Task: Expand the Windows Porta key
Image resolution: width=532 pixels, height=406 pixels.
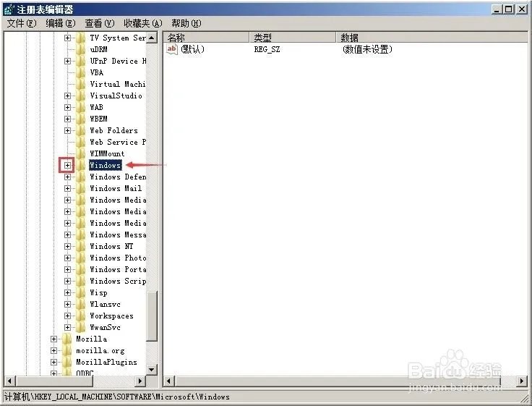Action: tap(67, 269)
